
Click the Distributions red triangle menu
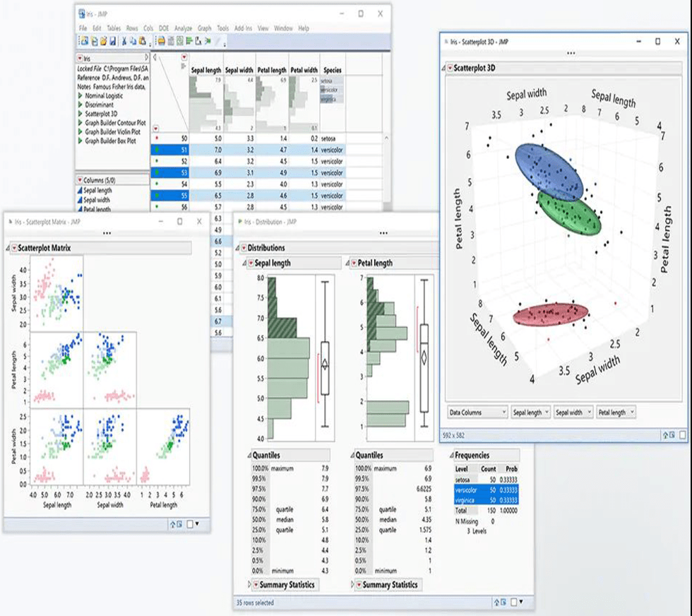pos(242,248)
